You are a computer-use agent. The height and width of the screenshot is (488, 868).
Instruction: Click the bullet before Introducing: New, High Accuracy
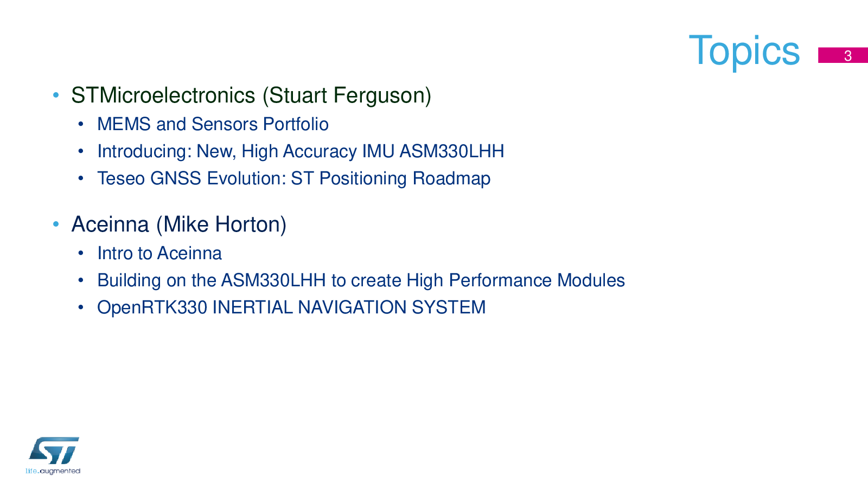[81, 151]
